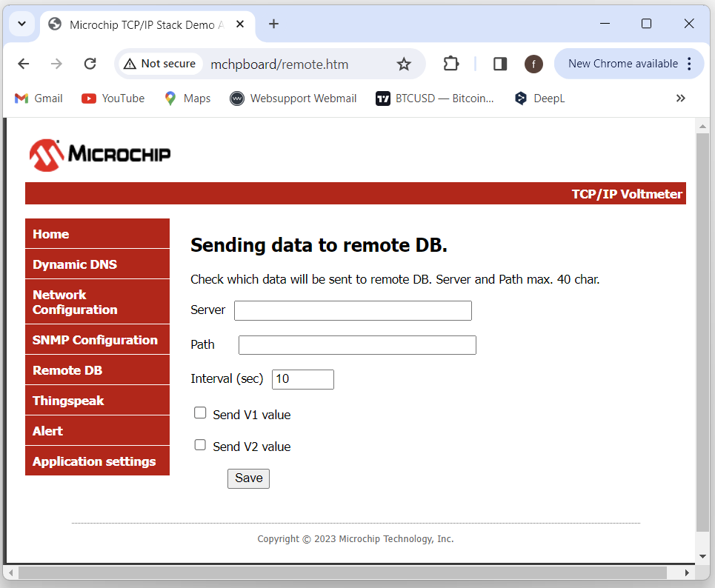
Task: Open a new browser tab
Action: coord(273,24)
